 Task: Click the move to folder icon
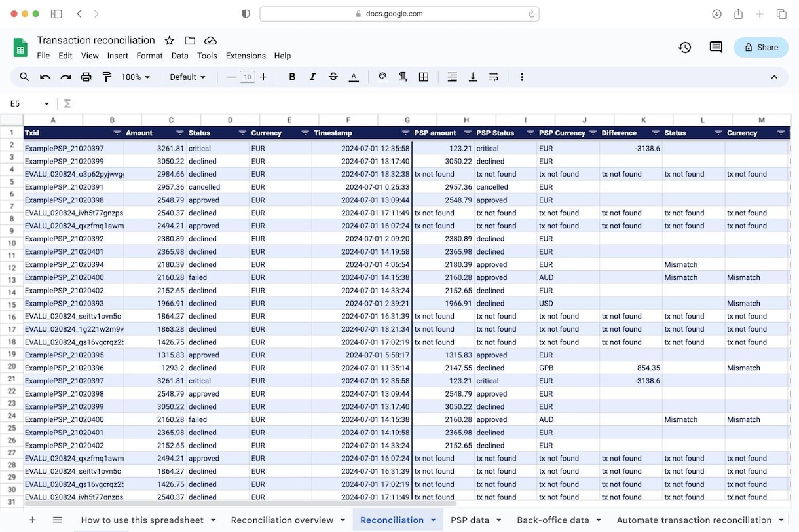click(190, 41)
